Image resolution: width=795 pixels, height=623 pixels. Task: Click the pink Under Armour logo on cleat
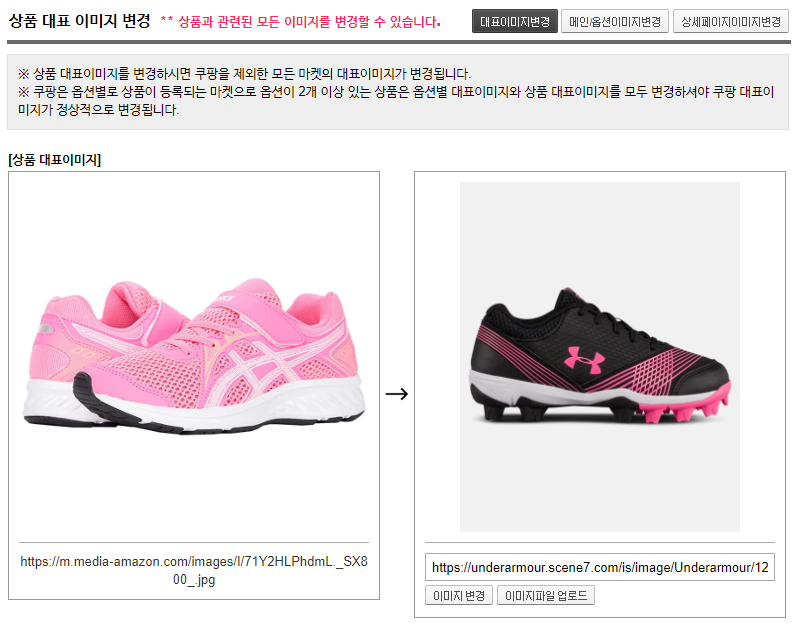click(x=585, y=359)
